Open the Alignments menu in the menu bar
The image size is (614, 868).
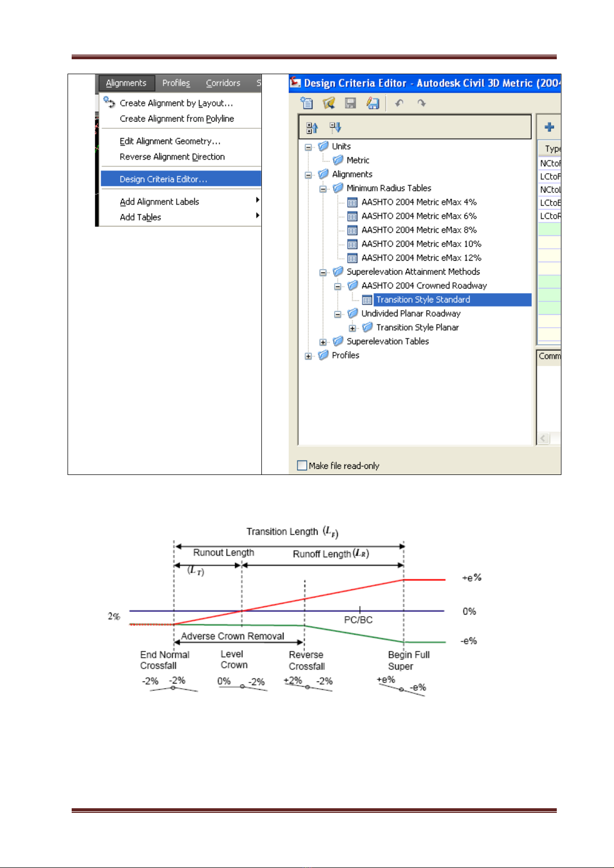click(x=126, y=83)
